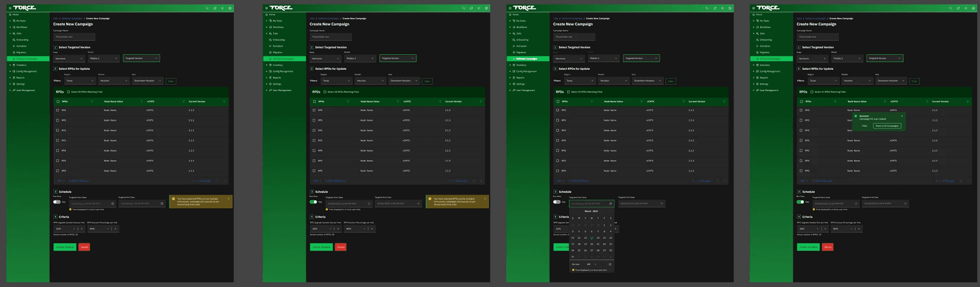Select Onboarding under Jobs in the leftmost sidebar

[22, 39]
